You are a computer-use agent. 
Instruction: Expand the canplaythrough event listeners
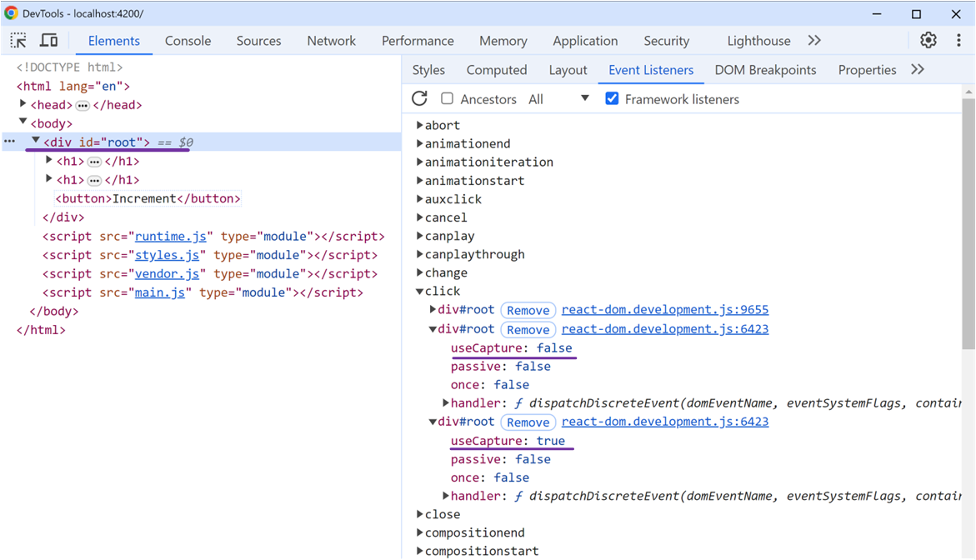420,254
